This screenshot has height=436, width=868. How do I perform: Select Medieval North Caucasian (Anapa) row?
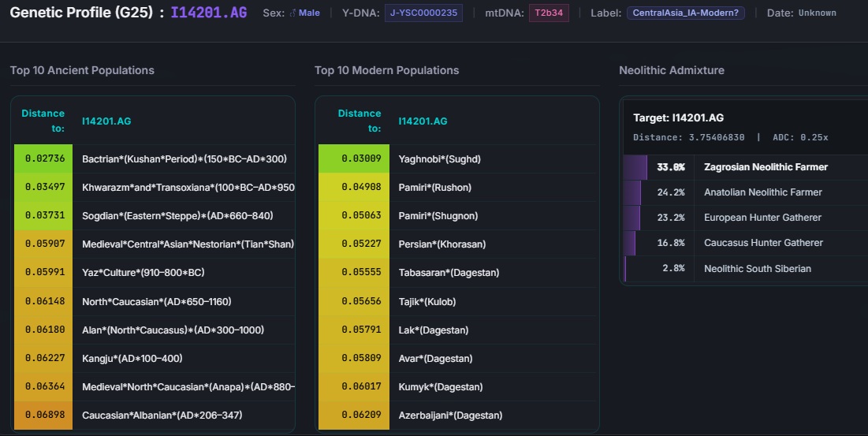click(155, 387)
